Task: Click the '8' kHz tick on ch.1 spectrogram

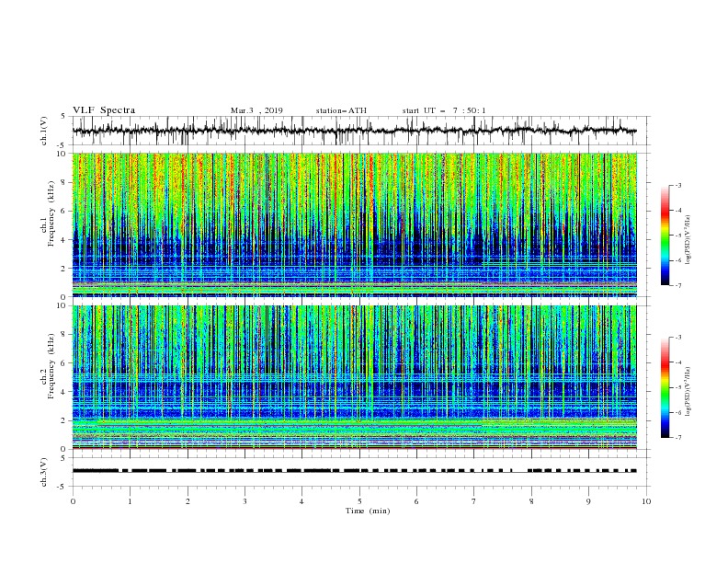Action: (65, 182)
